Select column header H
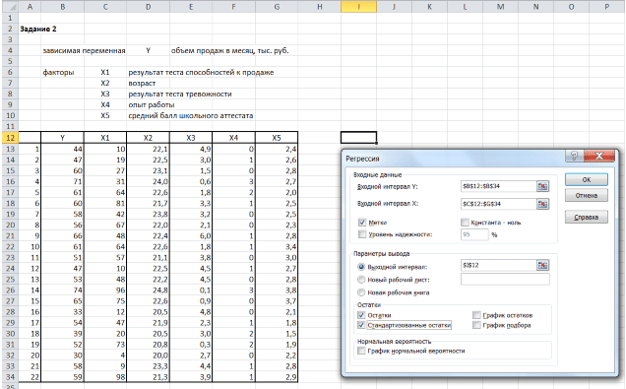 319,6
